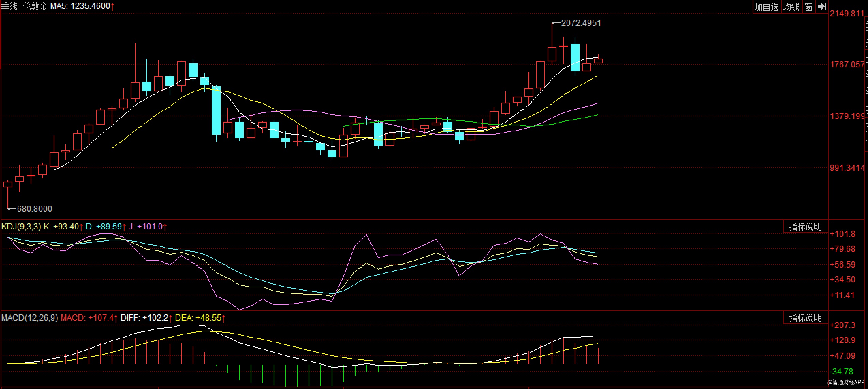Click the 680.8000 low price marker
This screenshot has width=868, height=389.
34,209
